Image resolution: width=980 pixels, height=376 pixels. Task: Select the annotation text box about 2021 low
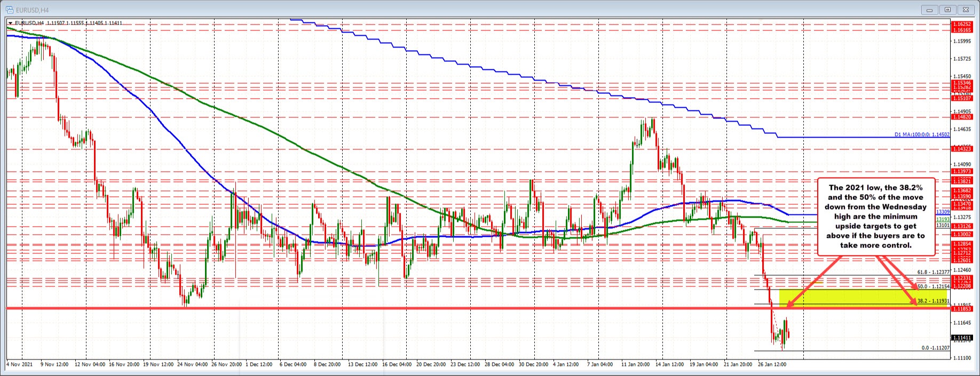coord(875,217)
